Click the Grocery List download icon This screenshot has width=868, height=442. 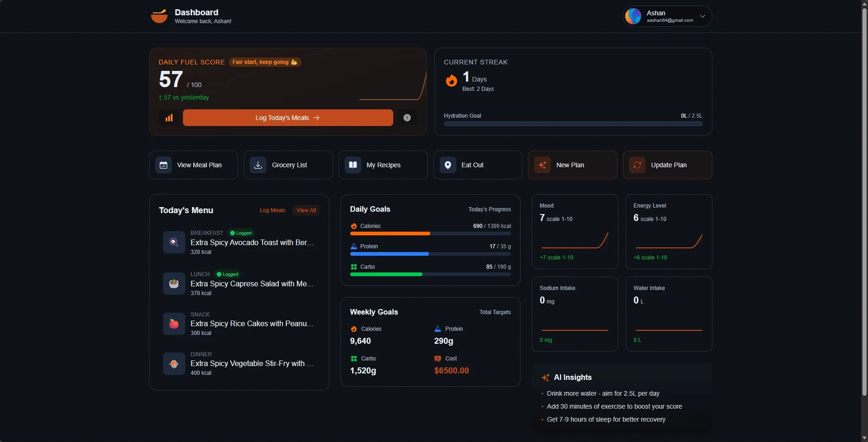coord(258,165)
